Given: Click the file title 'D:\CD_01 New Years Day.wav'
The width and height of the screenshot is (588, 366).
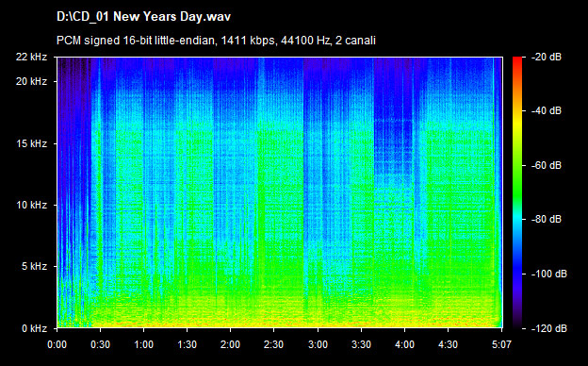Looking at the screenshot, I should [143, 17].
